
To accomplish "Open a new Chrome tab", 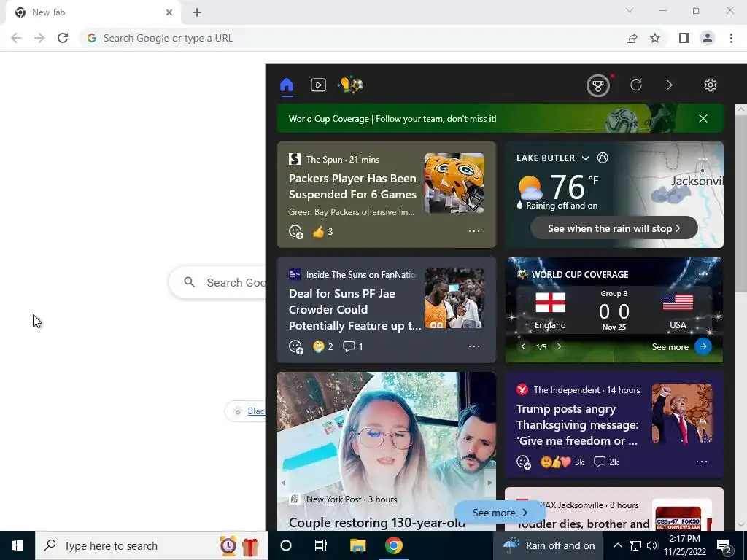I will pos(197,12).
